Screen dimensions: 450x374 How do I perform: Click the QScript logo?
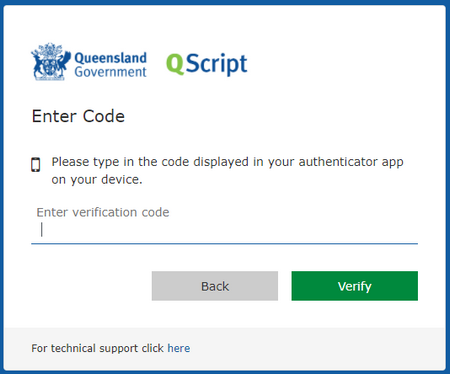(x=207, y=64)
